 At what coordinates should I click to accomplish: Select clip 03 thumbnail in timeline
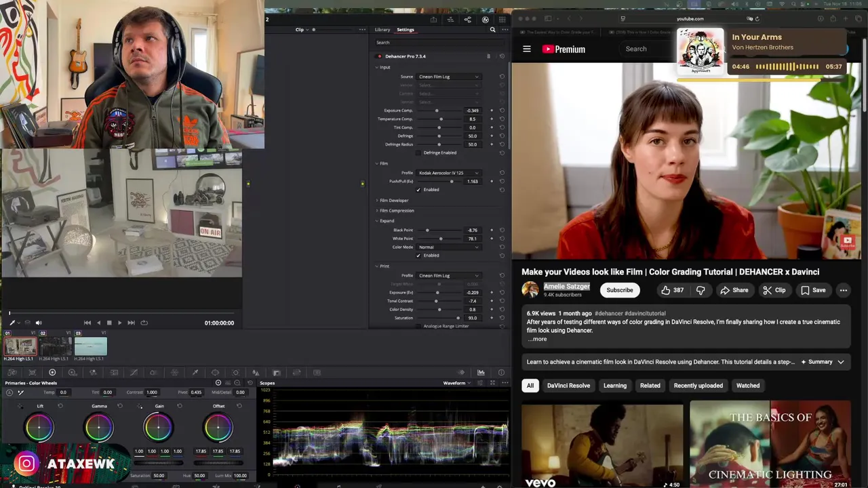(x=91, y=346)
